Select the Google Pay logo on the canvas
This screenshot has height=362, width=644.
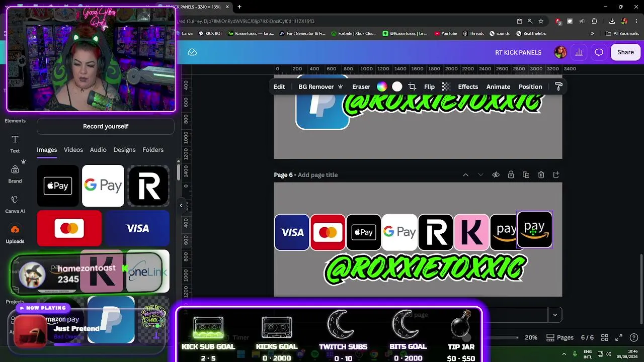[399, 232]
